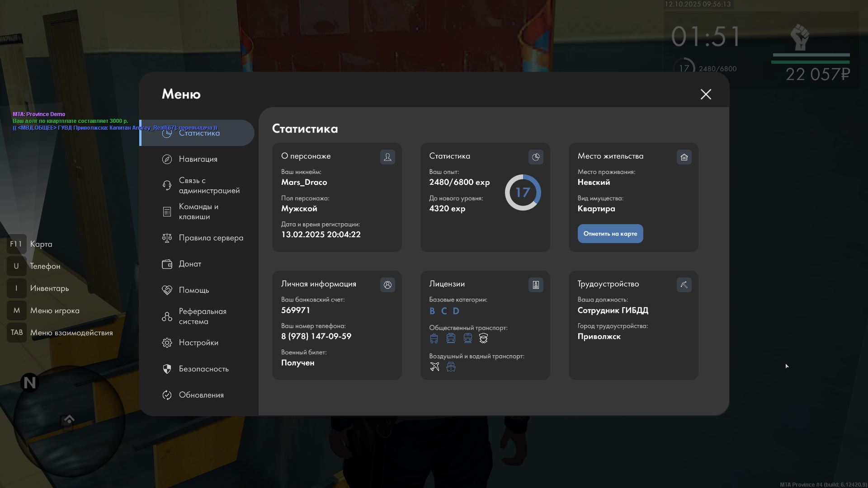Viewport: 868px width, 488px height.
Task: Click the boat license icon
Action: click(451, 367)
